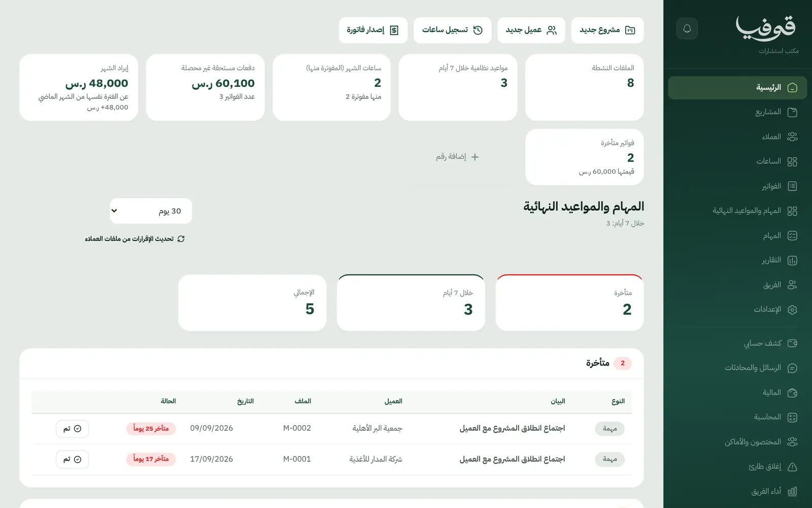
Task: Select the خلال 7 أيام summary card
Action: tap(411, 303)
